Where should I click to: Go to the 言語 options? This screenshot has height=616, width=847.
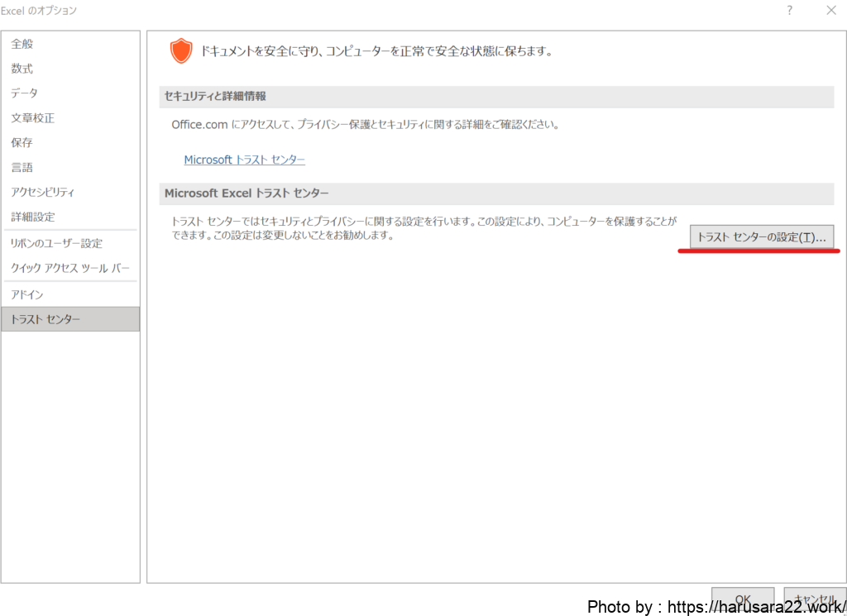[x=22, y=168]
